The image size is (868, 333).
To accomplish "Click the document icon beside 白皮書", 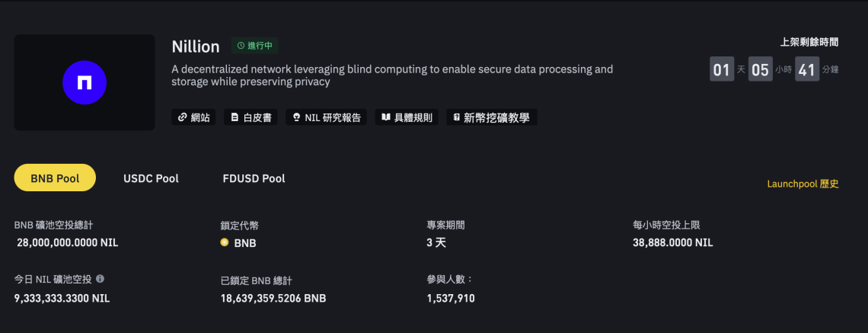I will pos(235,117).
